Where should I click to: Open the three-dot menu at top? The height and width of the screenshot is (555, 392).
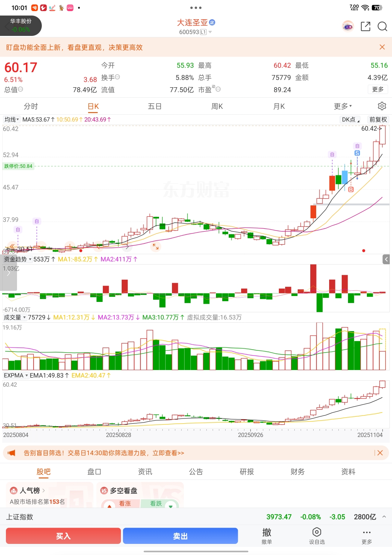pos(196,7)
